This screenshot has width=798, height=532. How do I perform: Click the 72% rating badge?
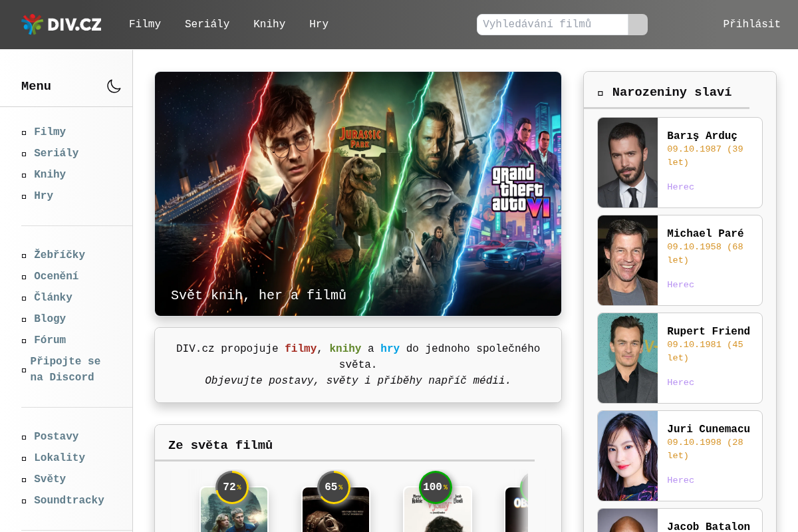pos(232,487)
